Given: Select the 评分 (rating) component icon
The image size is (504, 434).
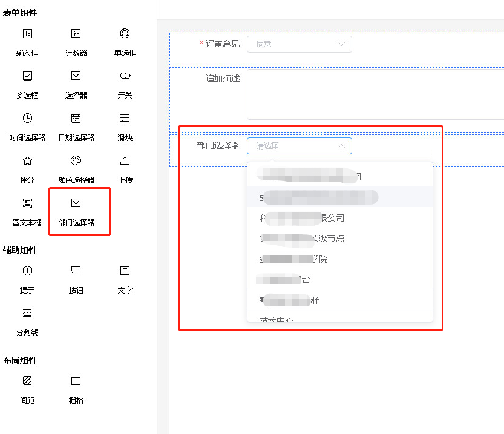Looking at the screenshot, I should (x=27, y=161).
